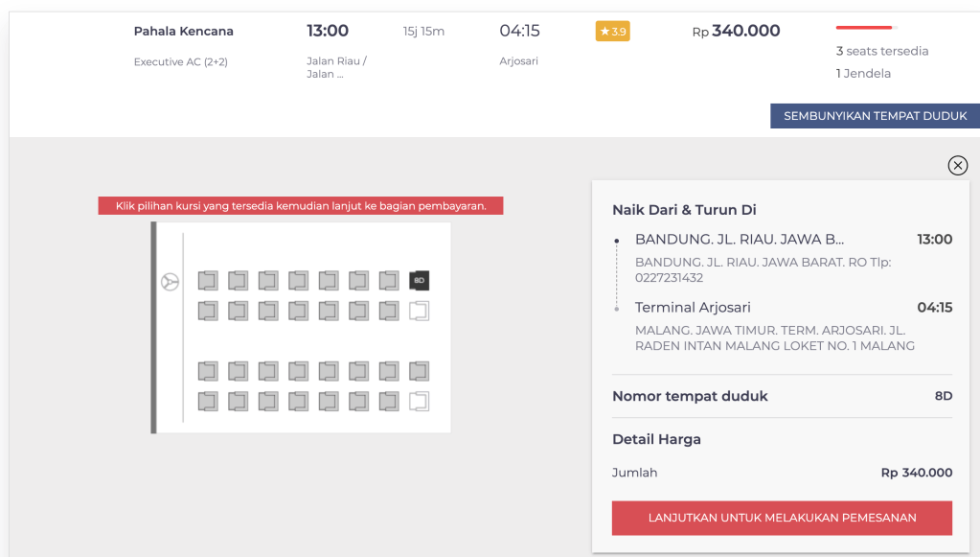The height and width of the screenshot is (557, 980).
Task: Click the occupied seat left of the bottom-row white seat
Action: tap(388, 402)
